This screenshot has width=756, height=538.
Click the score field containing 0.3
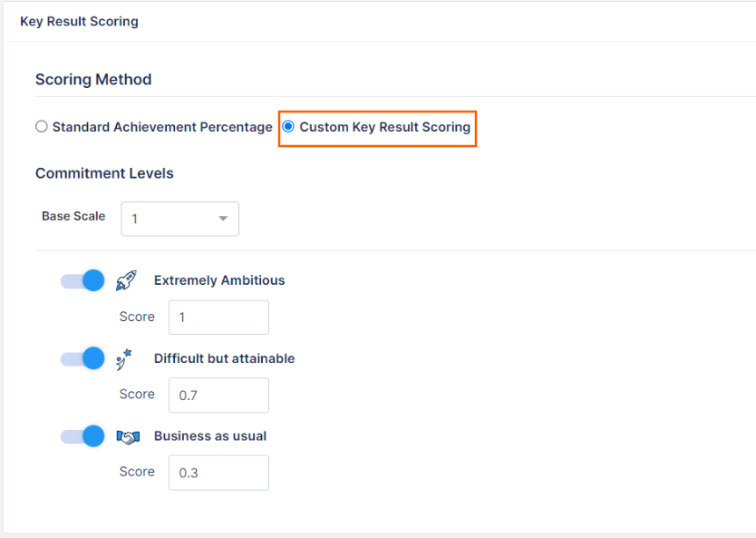218,473
